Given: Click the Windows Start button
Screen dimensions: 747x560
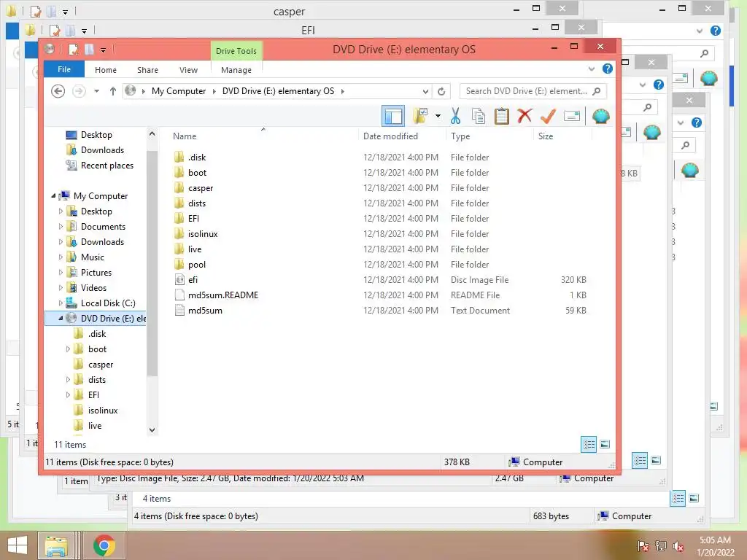Looking at the screenshot, I should (18, 545).
